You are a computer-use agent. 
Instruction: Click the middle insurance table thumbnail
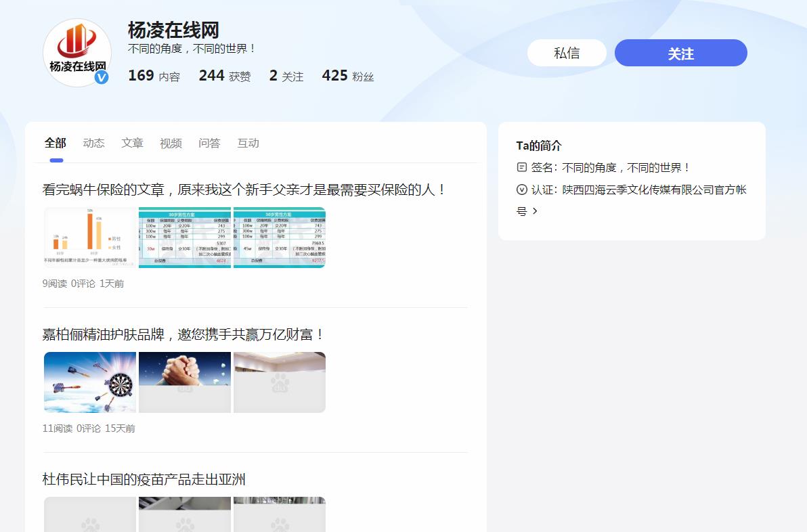(185, 238)
